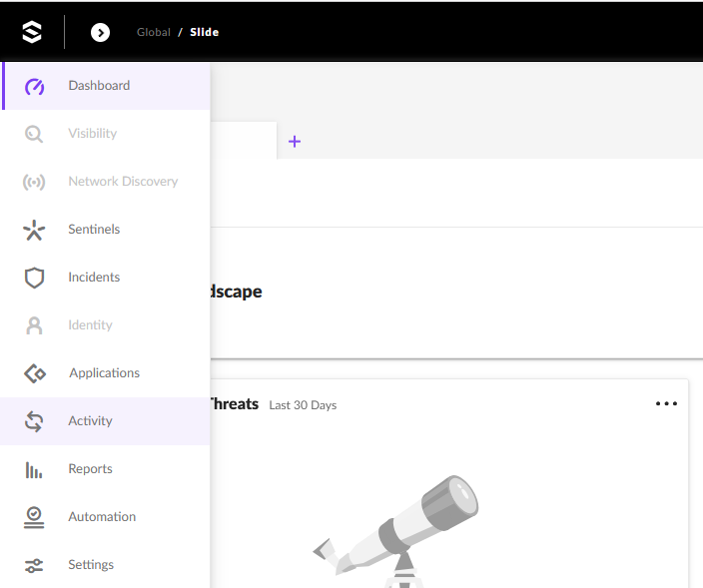Click the Applications diamond icon

point(35,373)
